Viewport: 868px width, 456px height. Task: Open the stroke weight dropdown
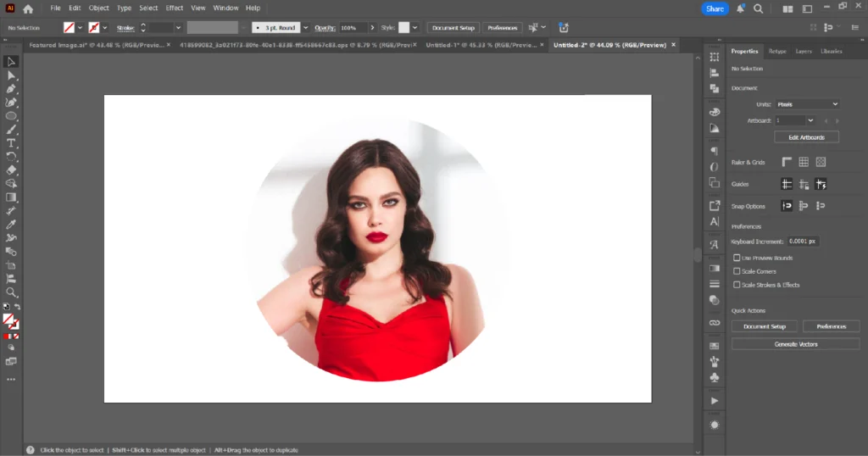coord(178,28)
